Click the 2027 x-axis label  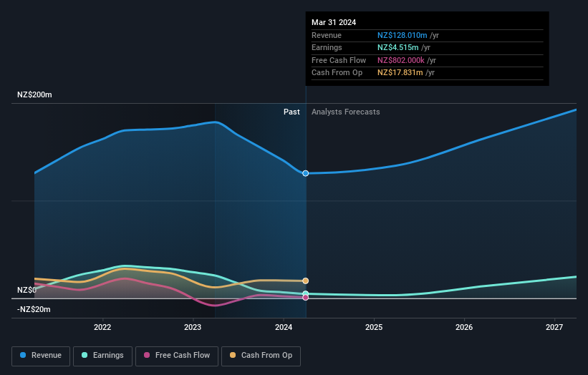click(554, 327)
